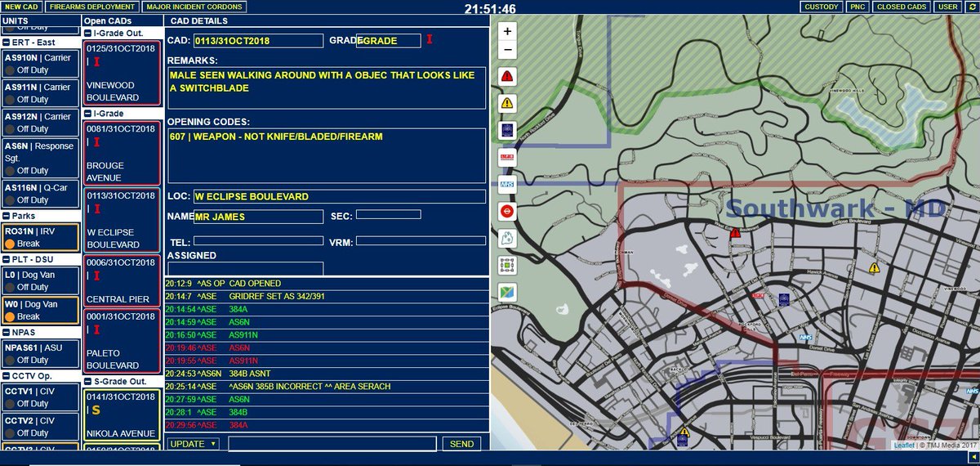The height and width of the screenshot is (466, 980).
Task: Click yellow warning marker near Vinewood on map
Action: pos(874,267)
